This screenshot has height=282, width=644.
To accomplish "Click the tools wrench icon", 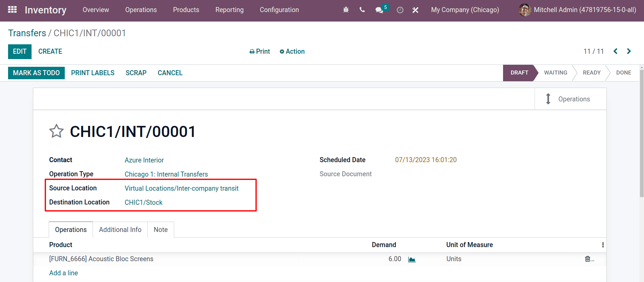I will [415, 10].
